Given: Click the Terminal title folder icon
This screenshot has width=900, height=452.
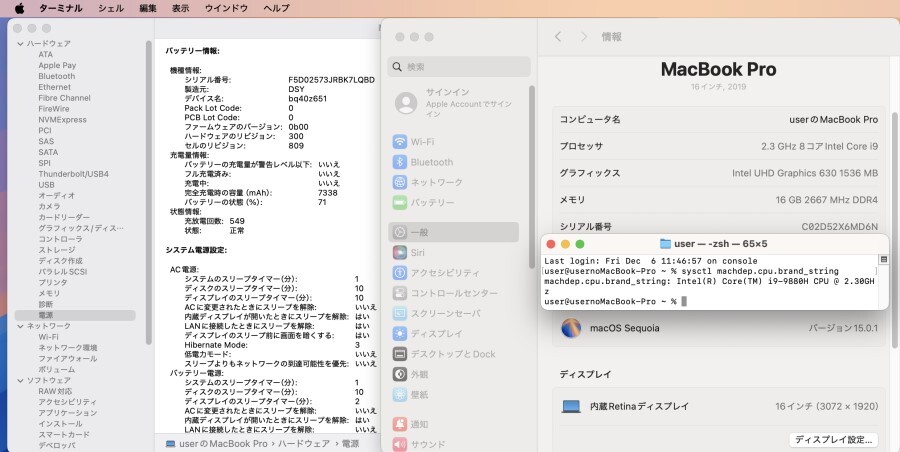Looking at the screenshot, I should point(665,244).
